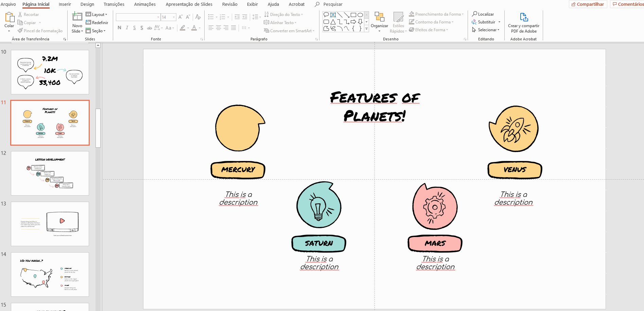
Task: Open the Apresentação de Slides tab
Action: click(x=189, y=4)
